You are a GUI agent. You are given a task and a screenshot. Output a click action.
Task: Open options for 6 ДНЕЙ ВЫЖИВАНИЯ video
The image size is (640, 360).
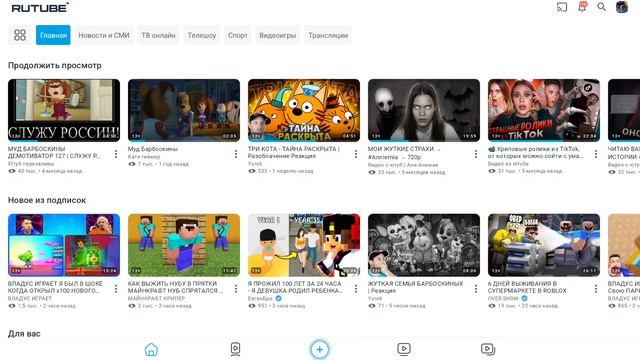[x=596, y=289]
